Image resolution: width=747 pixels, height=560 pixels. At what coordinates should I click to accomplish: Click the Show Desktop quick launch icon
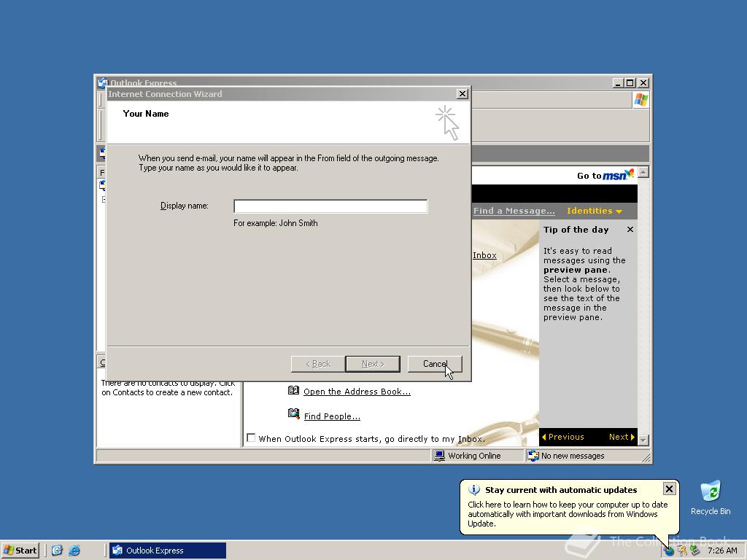tap(57, 551)
